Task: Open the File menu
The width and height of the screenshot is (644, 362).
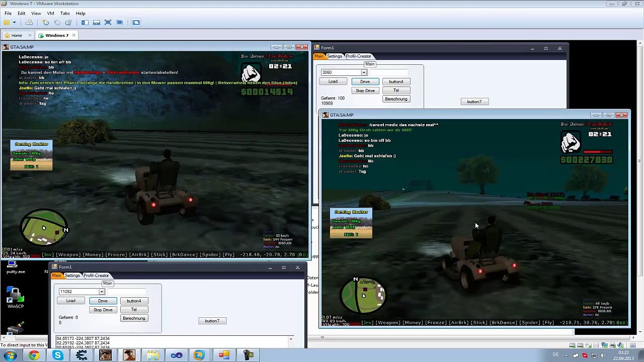Action: (x=8, y=13)
